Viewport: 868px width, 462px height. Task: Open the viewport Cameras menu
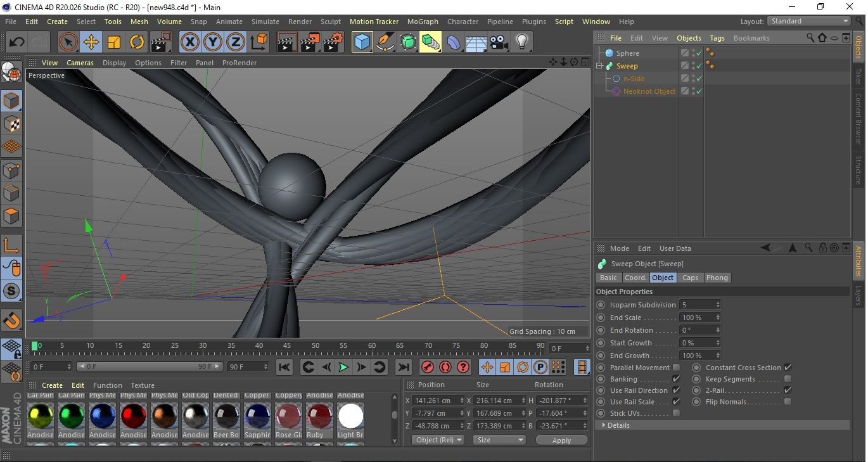(80, 63)
